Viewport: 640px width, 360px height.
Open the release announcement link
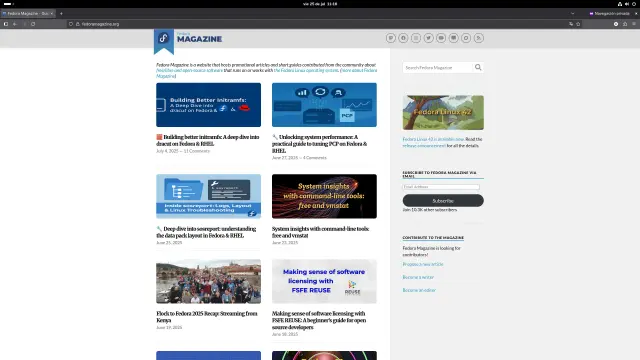424,146
